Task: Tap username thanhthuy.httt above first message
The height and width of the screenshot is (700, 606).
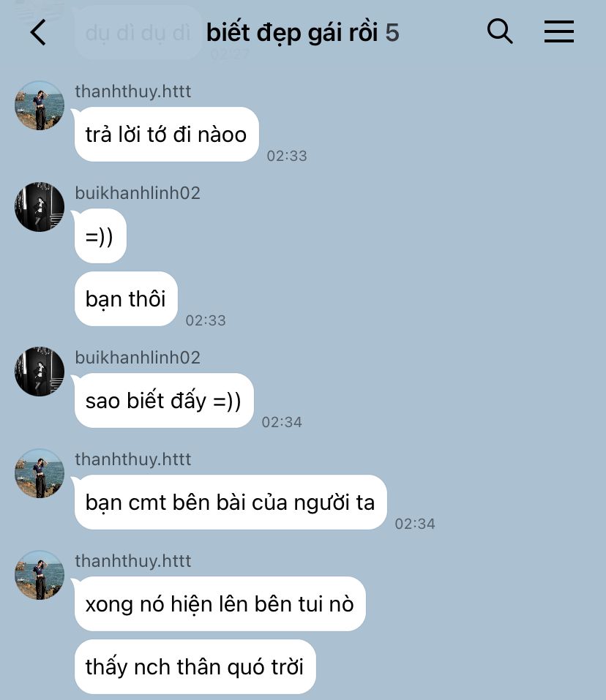Action: [133, 91]
